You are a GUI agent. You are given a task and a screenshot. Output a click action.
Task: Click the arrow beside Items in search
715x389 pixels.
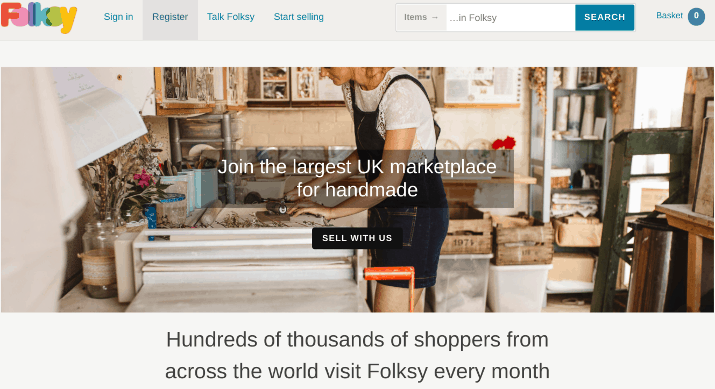tap(435, 17)
